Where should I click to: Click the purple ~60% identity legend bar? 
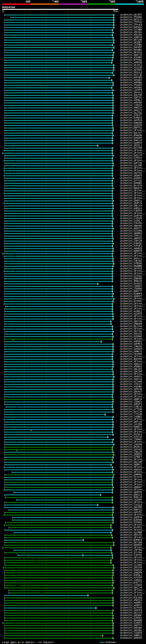click(73, 4)
